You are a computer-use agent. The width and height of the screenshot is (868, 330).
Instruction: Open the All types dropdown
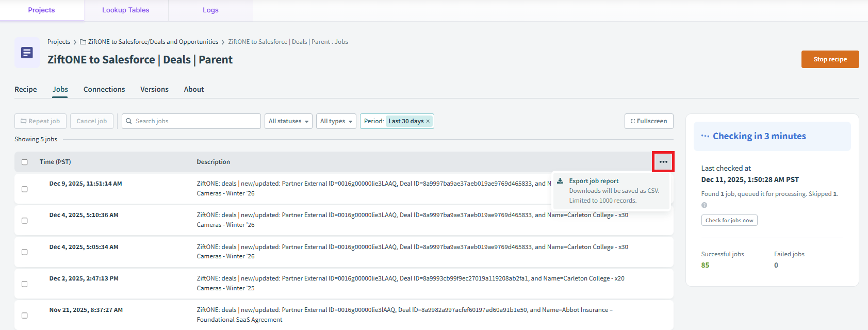point(336,121)
